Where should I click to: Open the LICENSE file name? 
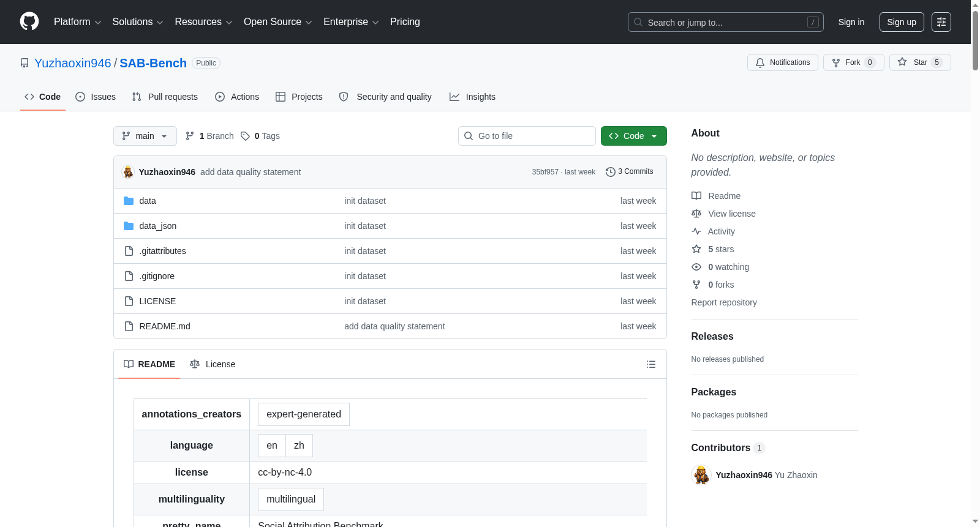click(157, 301)
